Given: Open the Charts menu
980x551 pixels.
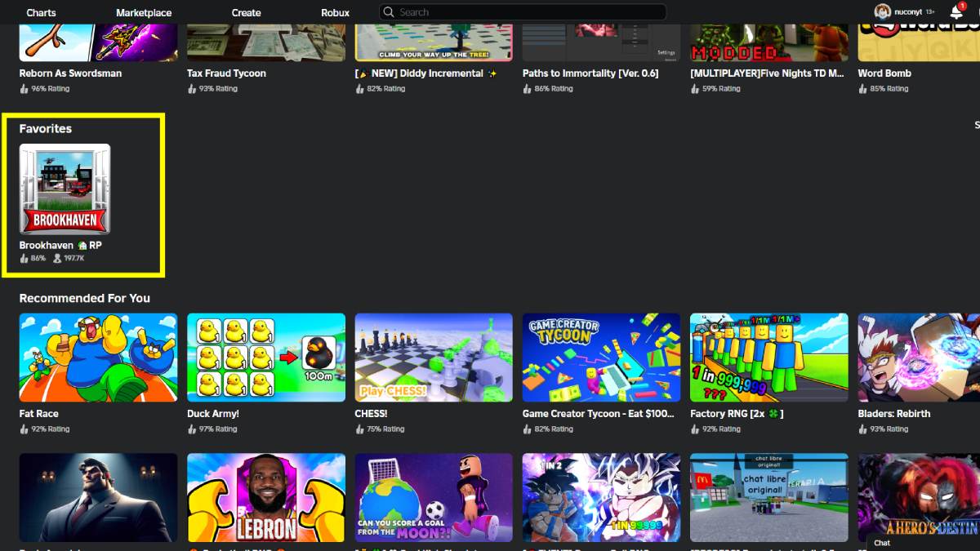Looking at the screenshot, I should (x=41, y=11).
